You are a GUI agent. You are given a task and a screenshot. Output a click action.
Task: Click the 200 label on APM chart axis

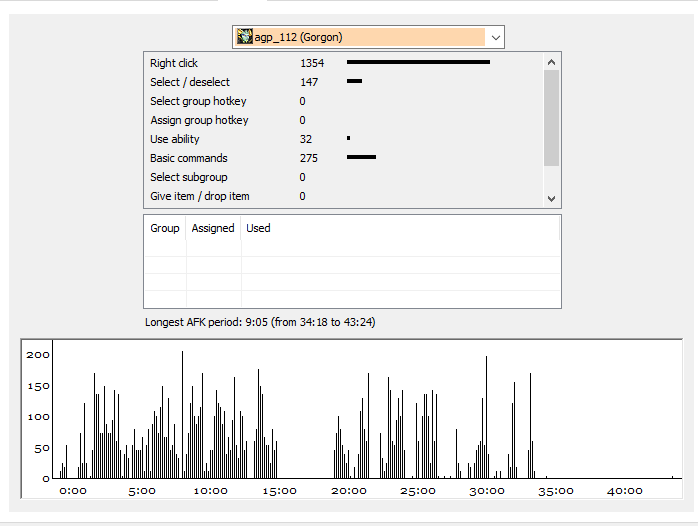point(38,355)
